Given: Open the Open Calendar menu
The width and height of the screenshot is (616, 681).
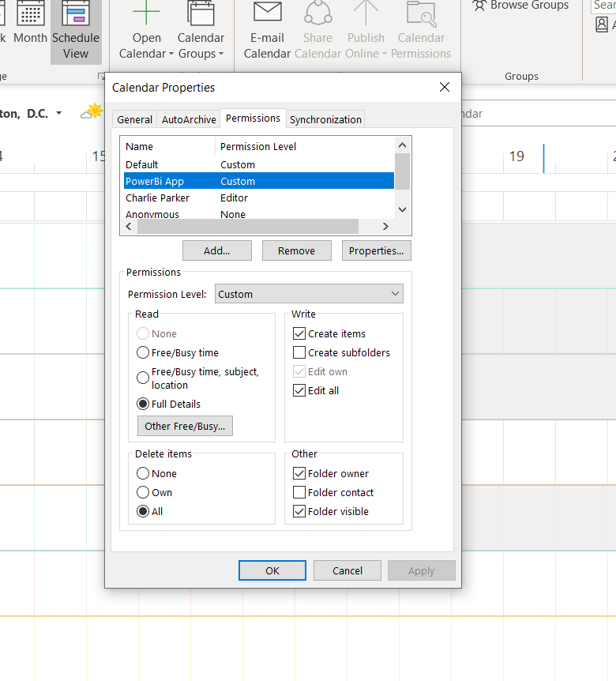Looking at the screenshot, I should pos(147,30).
